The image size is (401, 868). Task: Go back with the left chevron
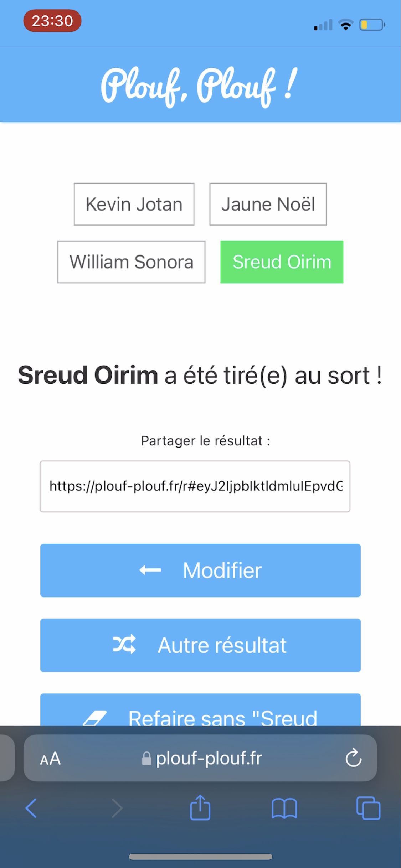31,808
